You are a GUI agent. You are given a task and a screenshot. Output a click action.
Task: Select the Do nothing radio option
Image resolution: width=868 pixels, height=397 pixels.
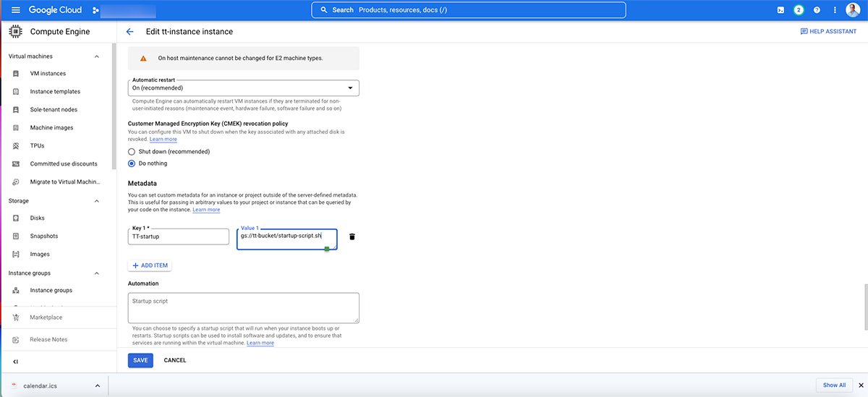click(132, 163)
